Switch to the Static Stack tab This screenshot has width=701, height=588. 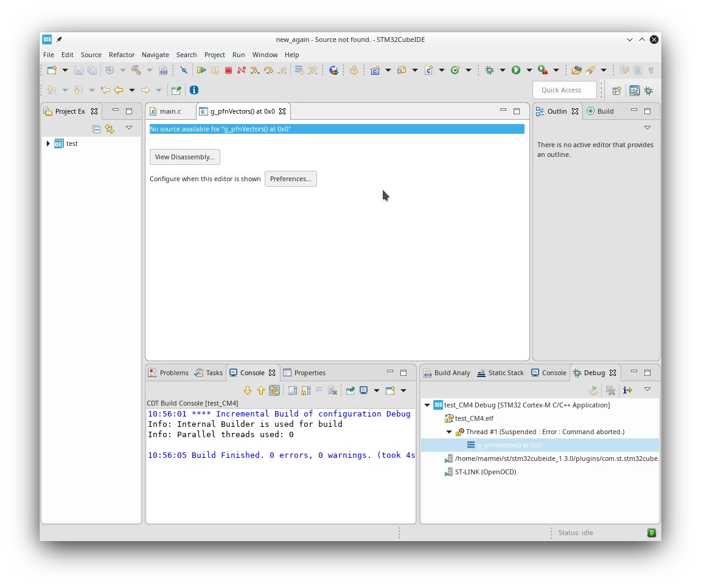(500, 373)
